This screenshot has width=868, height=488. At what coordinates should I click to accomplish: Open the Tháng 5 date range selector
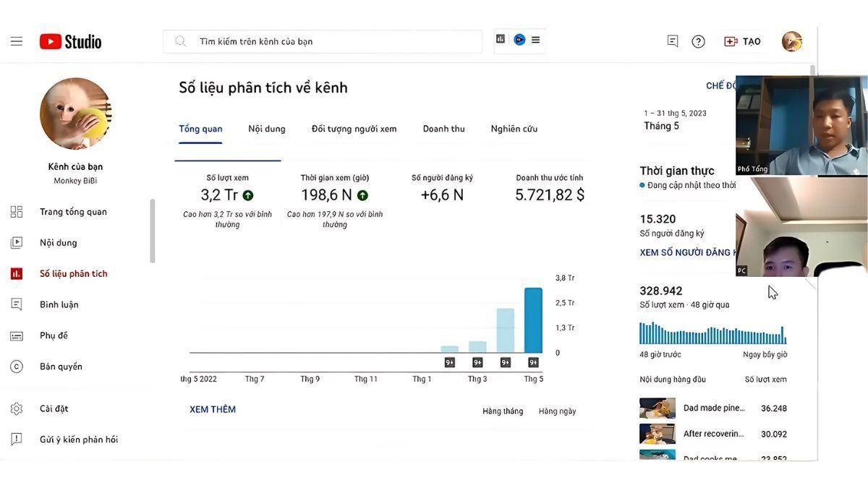click(x=662, y=124)
